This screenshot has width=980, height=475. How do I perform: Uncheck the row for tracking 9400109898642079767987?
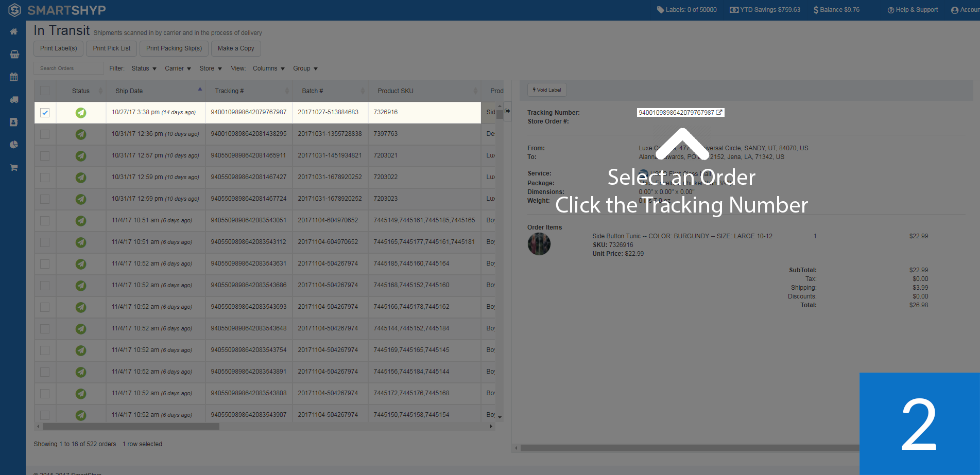(45, 113)
